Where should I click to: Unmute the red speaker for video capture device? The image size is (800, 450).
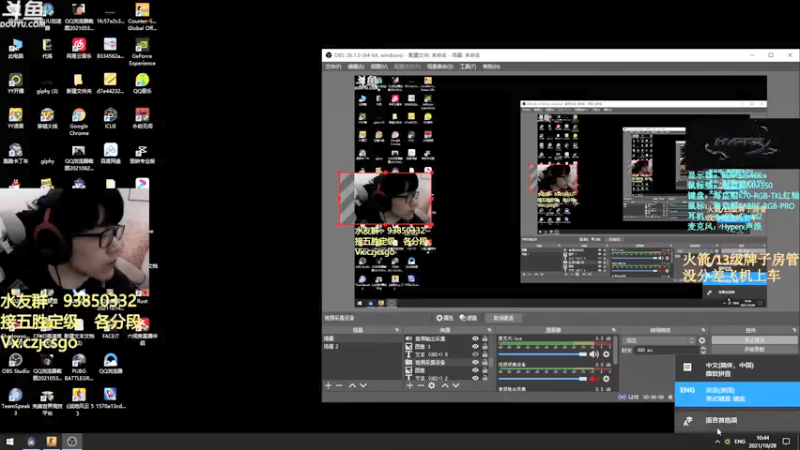click(x=594, y=379)
